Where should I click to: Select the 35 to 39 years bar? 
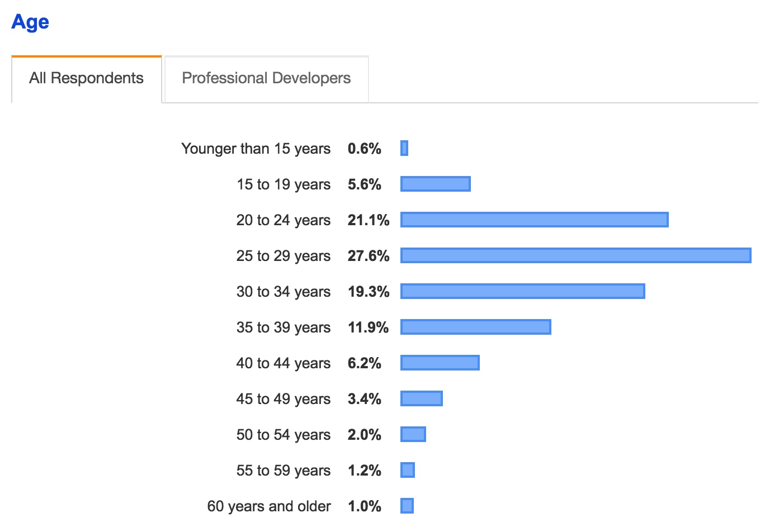476,327
